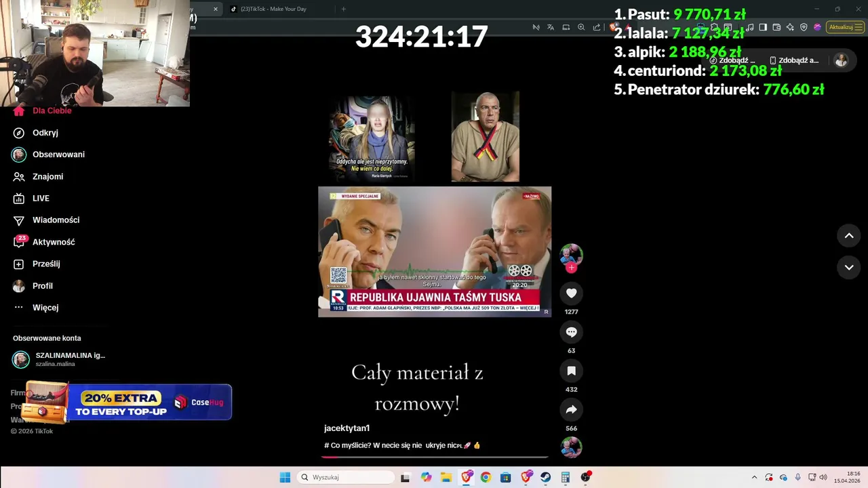Follow creator with red plus badge
Viewport: 868px width, 488px height.
tap(571, 268)
